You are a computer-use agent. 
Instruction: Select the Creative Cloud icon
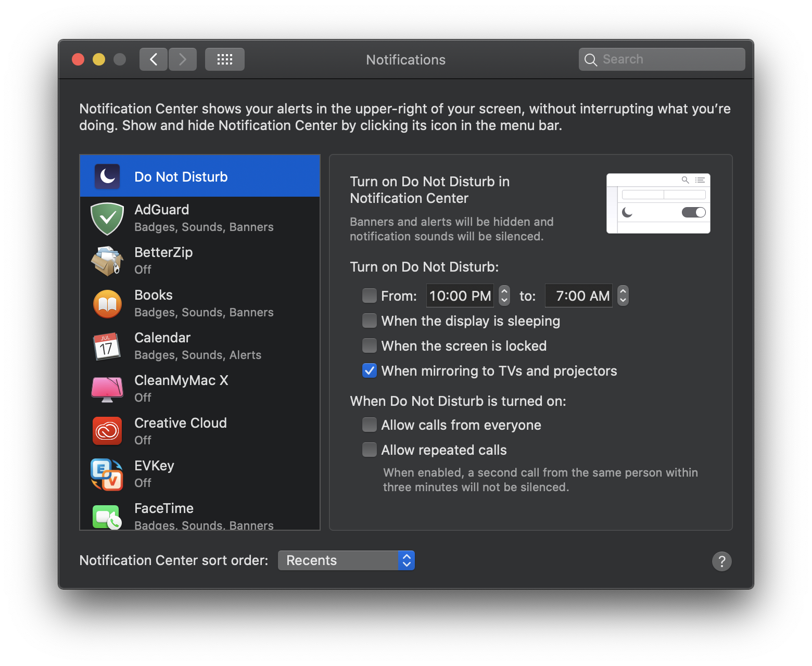point(107,431)
